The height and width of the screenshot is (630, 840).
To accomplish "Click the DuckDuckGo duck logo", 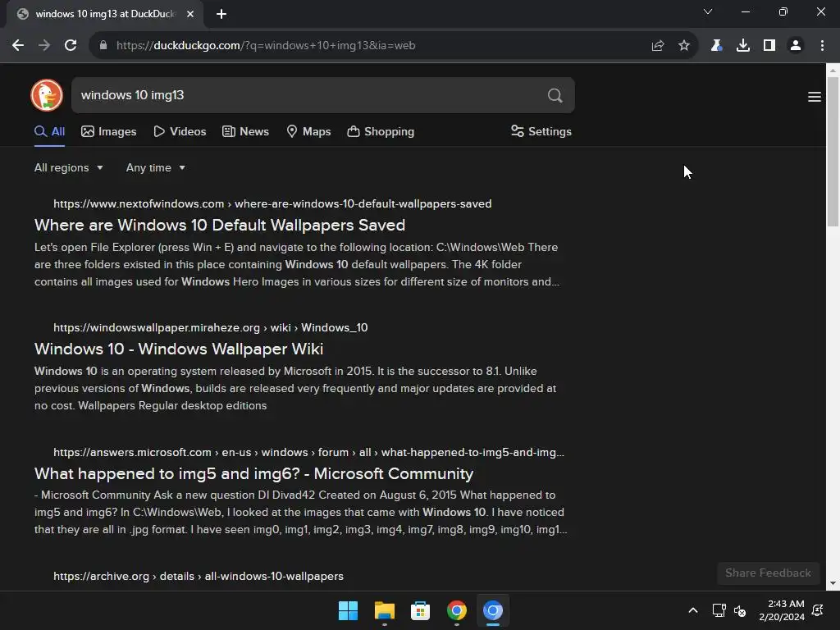I will (x=47, y=95).
